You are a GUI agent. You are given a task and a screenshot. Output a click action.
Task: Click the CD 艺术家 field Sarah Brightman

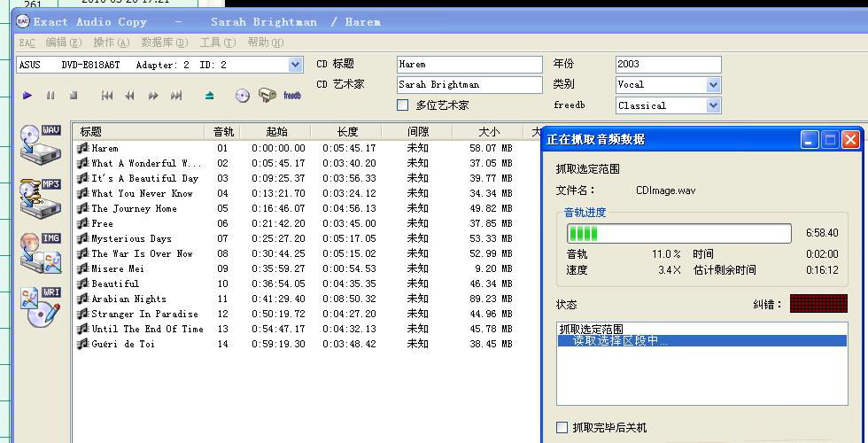[x=469, y=85]
